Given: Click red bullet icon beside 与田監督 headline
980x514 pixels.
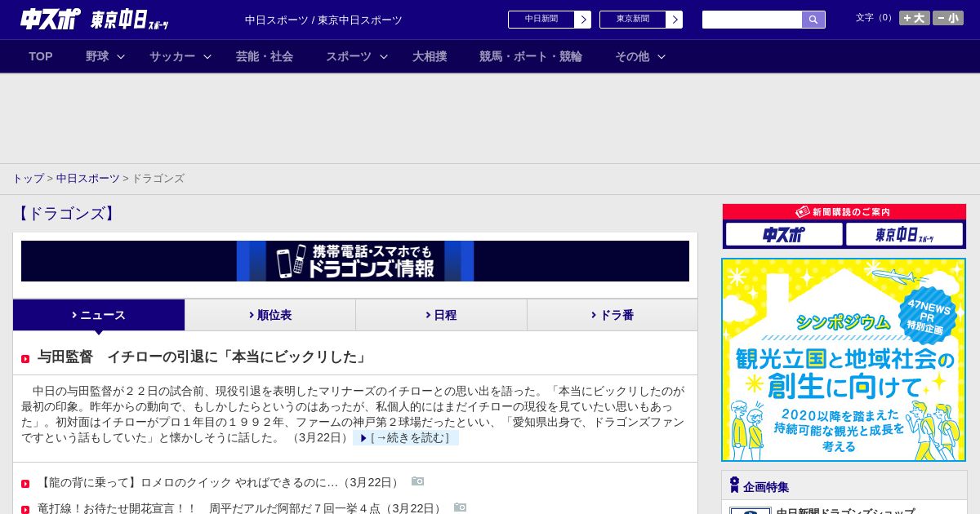Looking at the screenshot, I should (25, 359).
